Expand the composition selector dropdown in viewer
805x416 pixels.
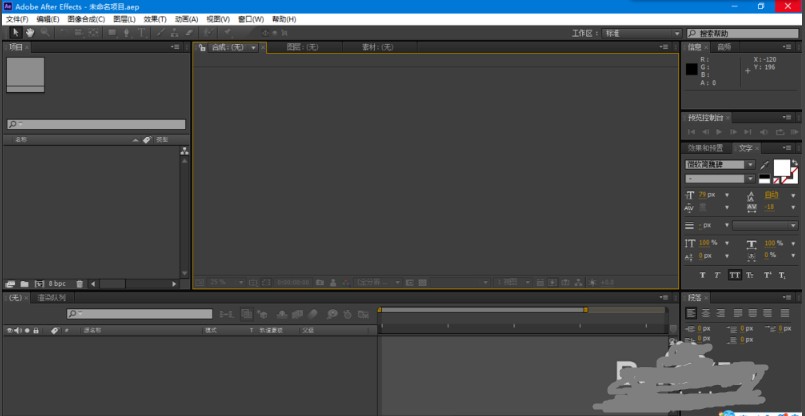click(253, 47)
